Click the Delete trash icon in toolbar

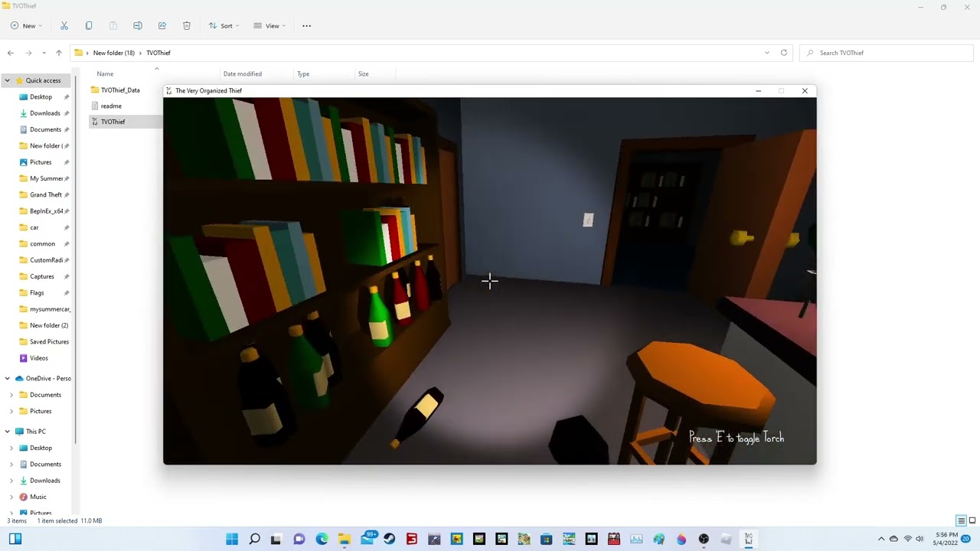pos(187,26)
